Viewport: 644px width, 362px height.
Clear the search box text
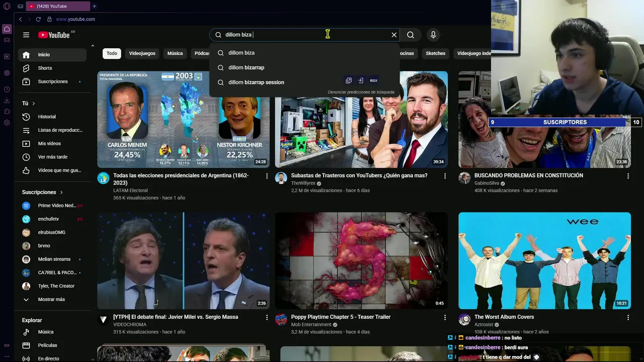[394, 35]
